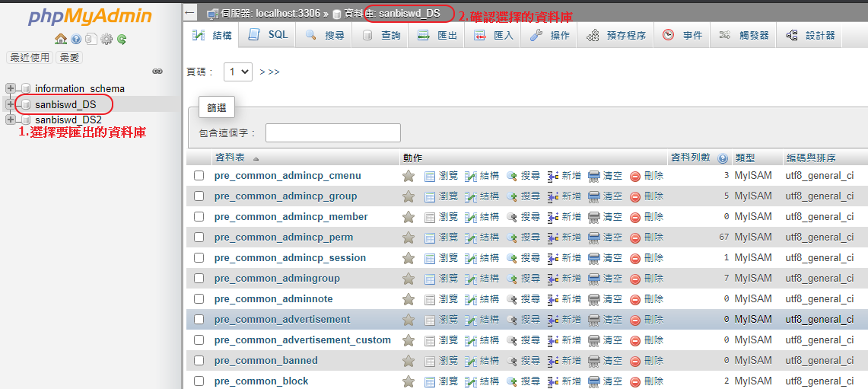Open the settings gear icon in sidebar
868x389 pixels.
click(107, 39)
